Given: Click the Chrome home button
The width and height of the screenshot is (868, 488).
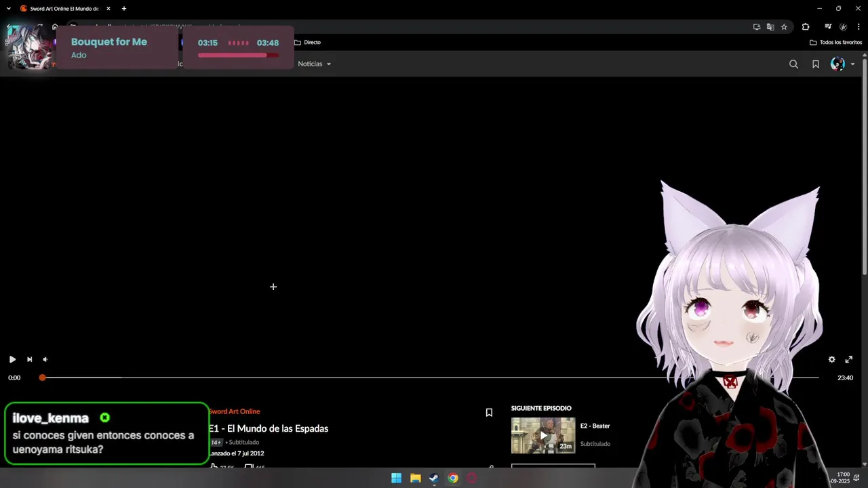Looking at the screenshot, I should pos(55,27).
